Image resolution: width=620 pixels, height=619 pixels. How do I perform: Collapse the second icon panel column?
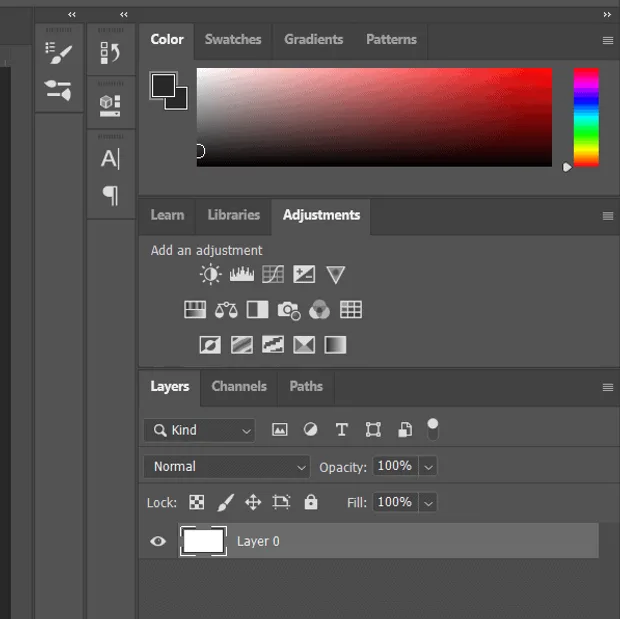coord(124,15)
